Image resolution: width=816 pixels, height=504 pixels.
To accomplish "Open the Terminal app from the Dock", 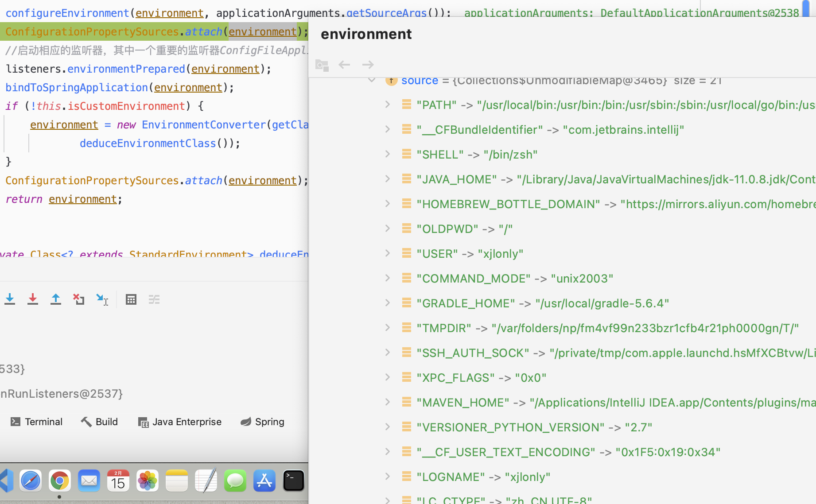I will [x=294, y=481].
